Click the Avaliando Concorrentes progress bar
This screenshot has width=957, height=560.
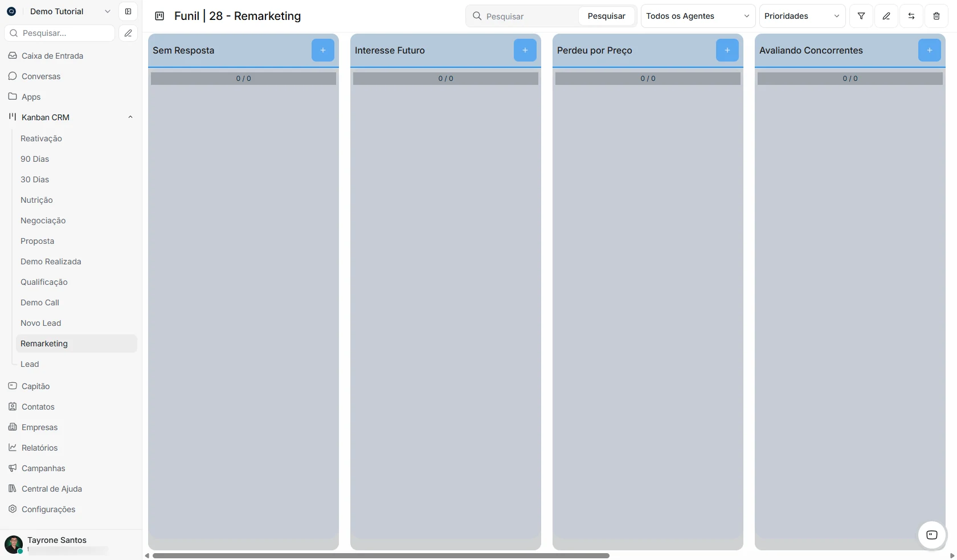pos(850,79)
